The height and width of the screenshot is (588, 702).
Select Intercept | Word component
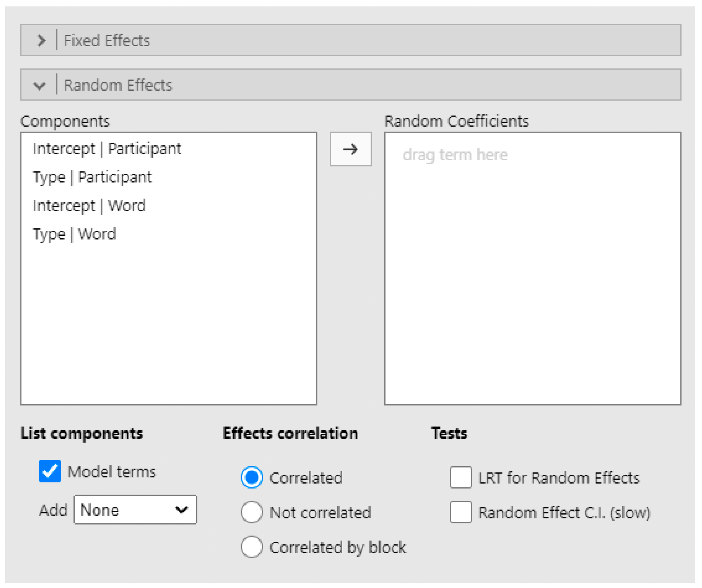pyautogui.click(x=89, y=205)
